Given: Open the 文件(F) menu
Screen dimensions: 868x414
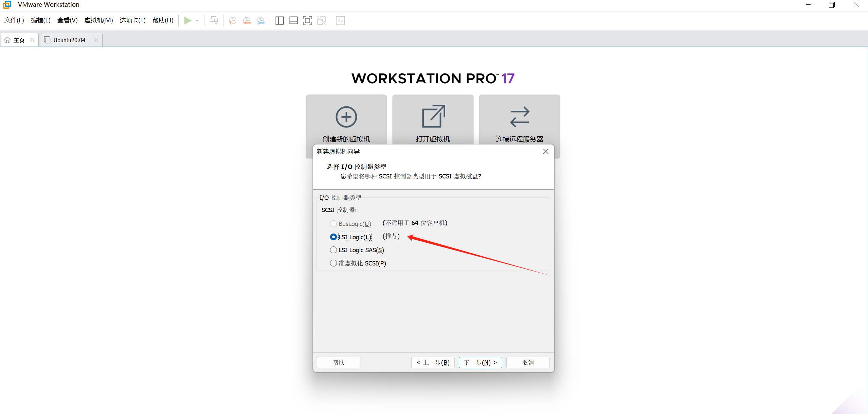Looking at the screenshot, I should (x=14, y=20).
